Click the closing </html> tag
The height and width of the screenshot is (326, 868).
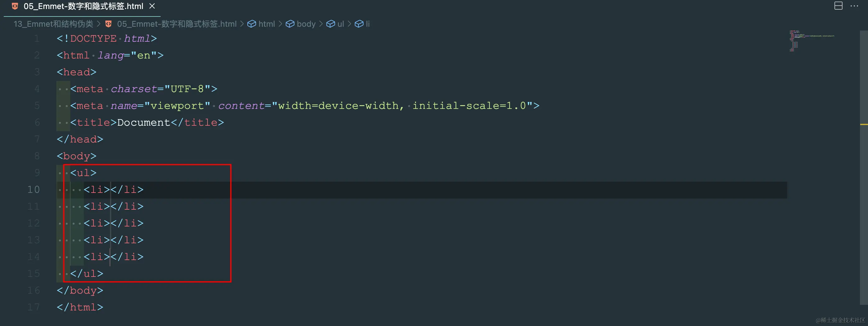point(80,307)
